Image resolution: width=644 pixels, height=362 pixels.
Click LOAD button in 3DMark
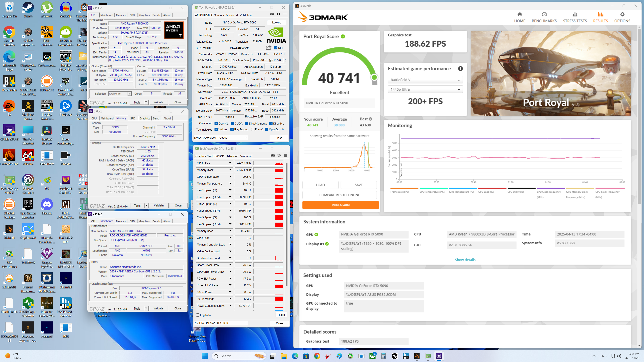tap(320, 185)
